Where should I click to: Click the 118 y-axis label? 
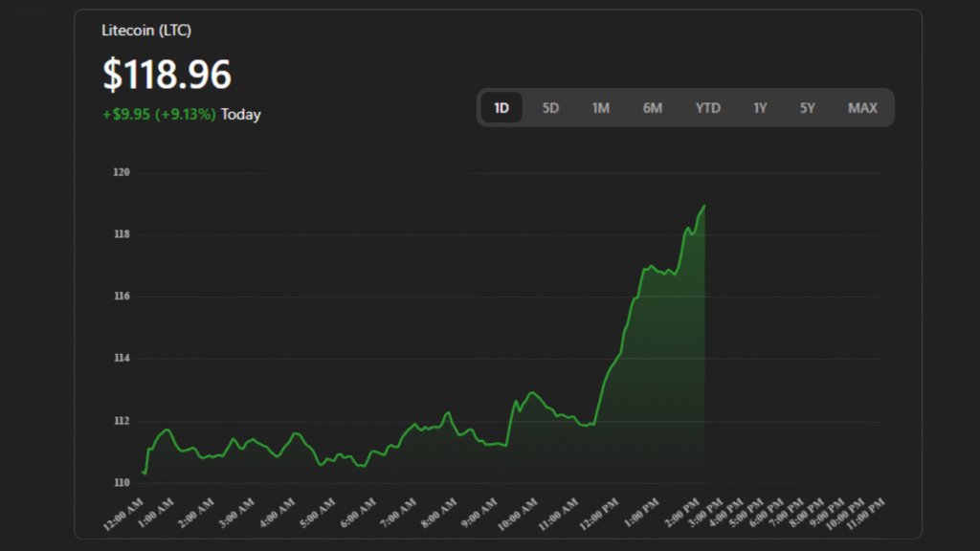tap(122, 234)
